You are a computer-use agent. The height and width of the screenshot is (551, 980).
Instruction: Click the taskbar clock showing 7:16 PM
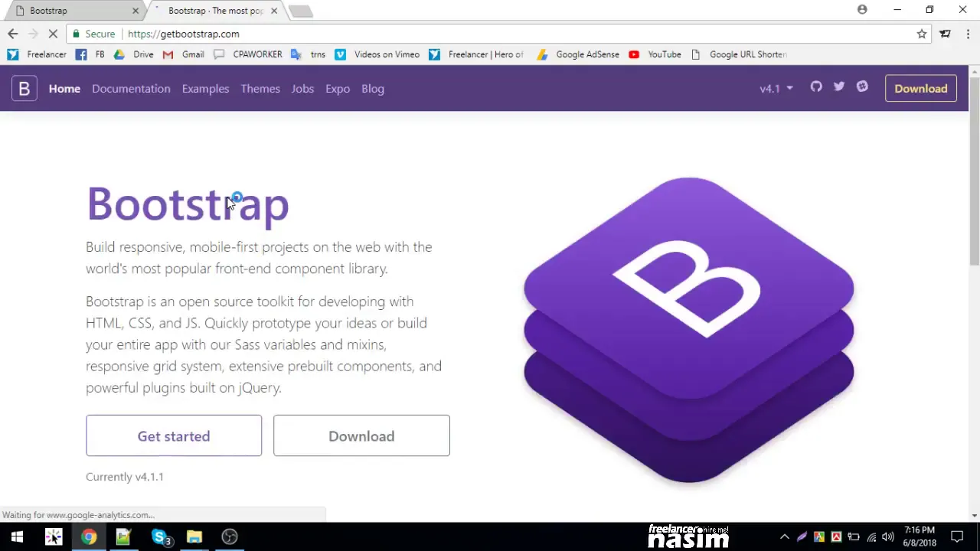(x=920, y=536)
